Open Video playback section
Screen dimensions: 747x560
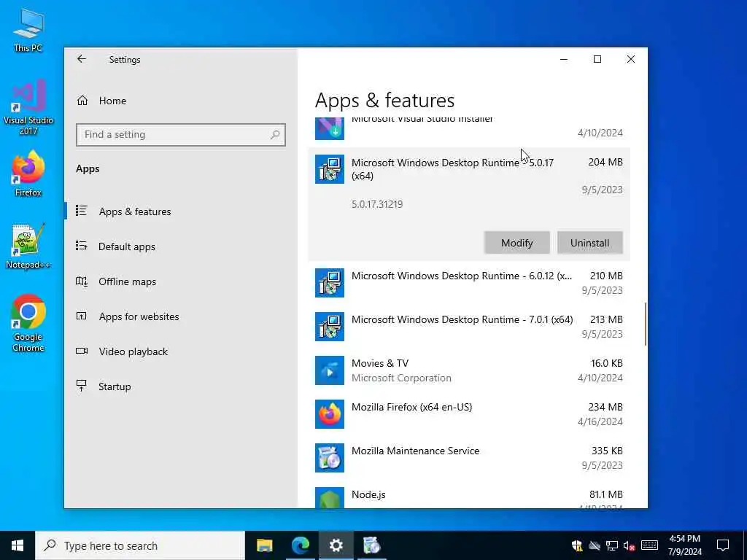pyautogui.click(x=133, y=351)
